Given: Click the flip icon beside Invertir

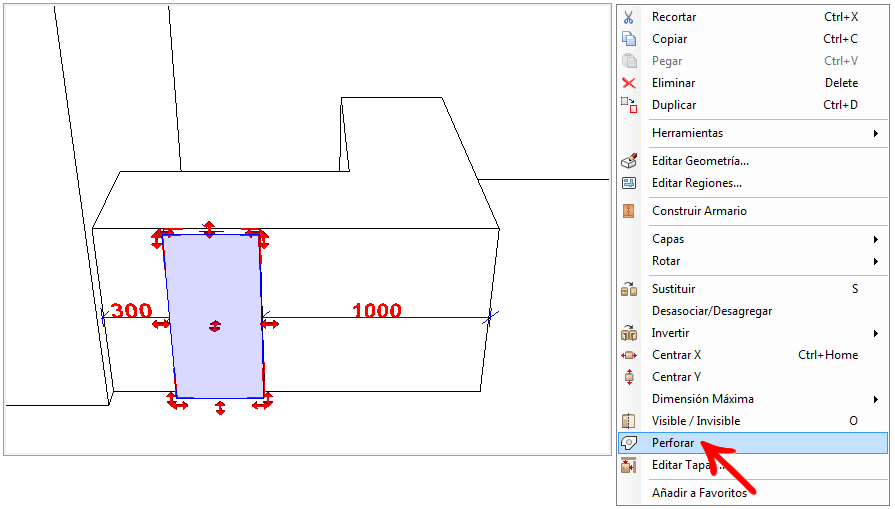Looking at the screenshot, I should [x=628, y=333].
